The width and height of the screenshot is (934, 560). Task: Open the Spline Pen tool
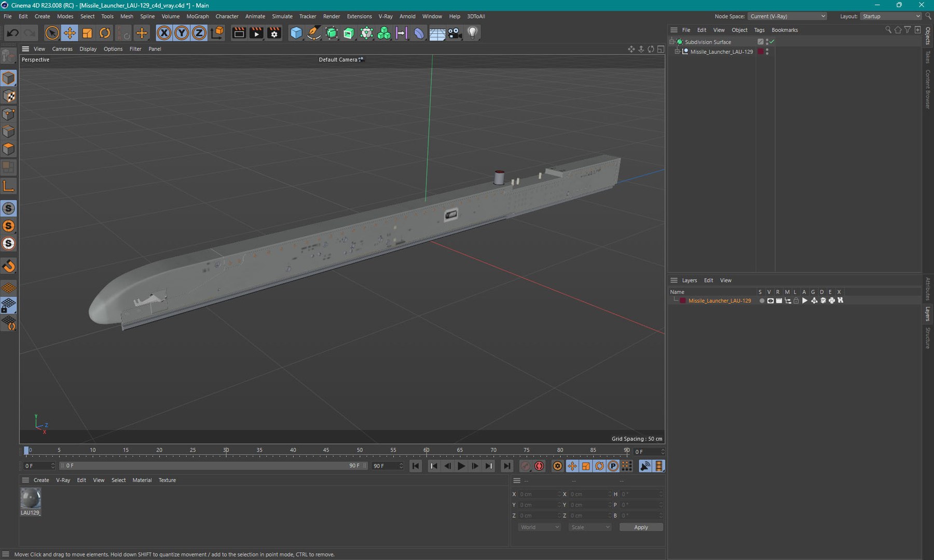[x=314, y=33]
